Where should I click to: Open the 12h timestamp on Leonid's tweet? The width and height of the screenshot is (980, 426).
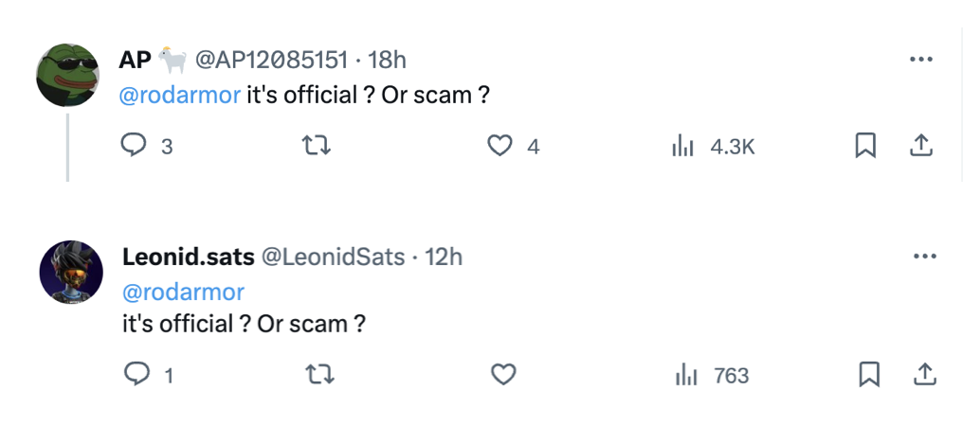pos(444,257)
